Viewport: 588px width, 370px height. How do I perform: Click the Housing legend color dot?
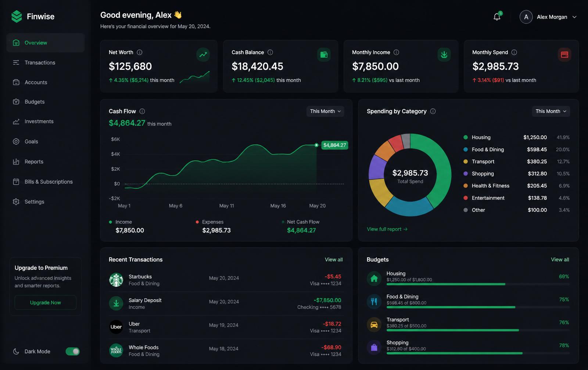(x=466, y=137)
